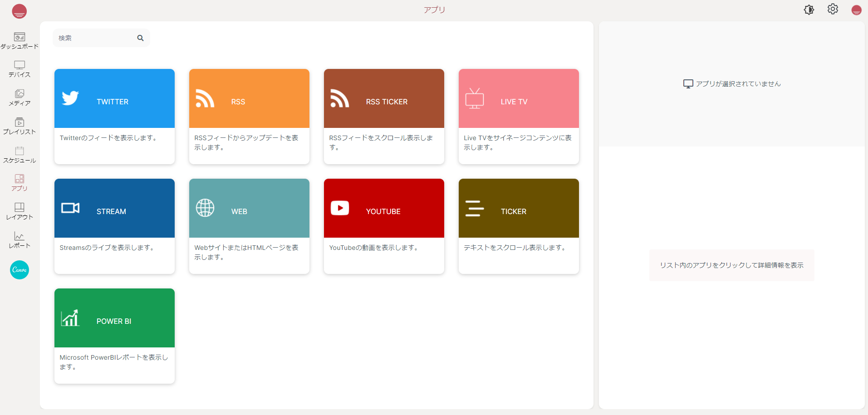868x415 pixels.
Task: Go to Devices (デバイス) in sidebar
Action: coord(20,69)
